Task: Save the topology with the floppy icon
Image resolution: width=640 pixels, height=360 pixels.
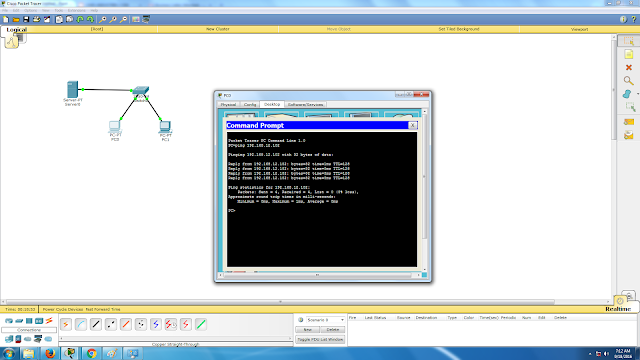Action: 26,19
